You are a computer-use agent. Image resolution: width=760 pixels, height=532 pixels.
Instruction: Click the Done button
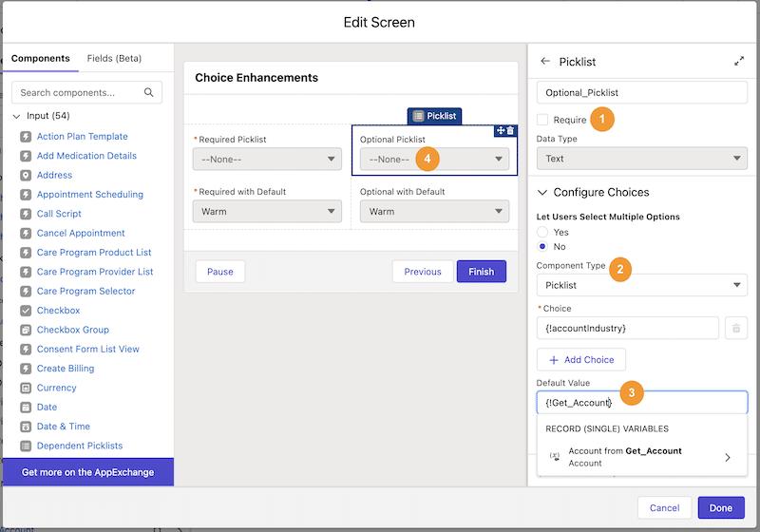pyautogui.click(x=721, y=507)
